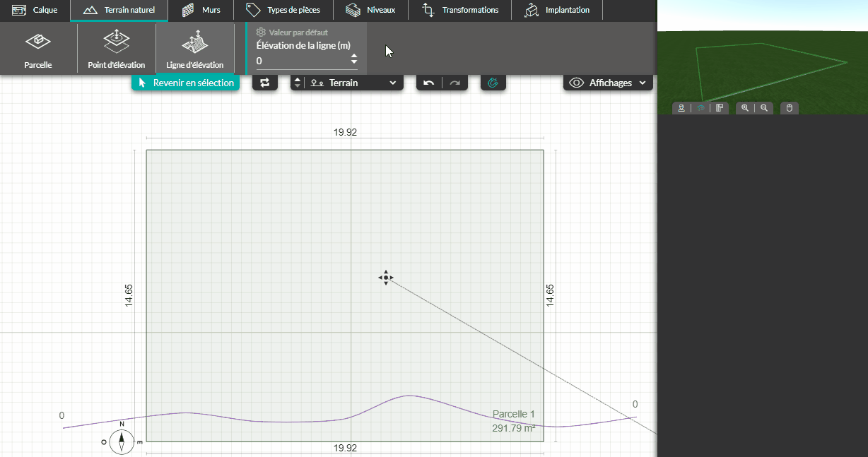Toggle the magnet snapping button
This screenshot has height=457, width=868.
(493, 83)
